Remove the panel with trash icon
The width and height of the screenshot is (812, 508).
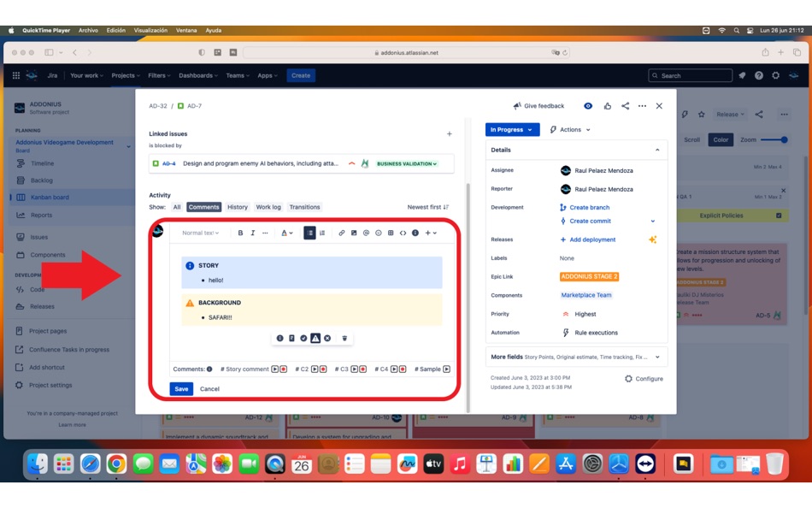[x=344, y=338]
